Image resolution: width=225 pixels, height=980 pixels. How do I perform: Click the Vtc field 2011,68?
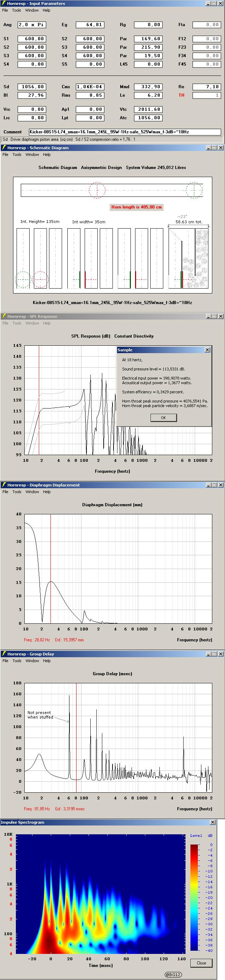point(148,109)
